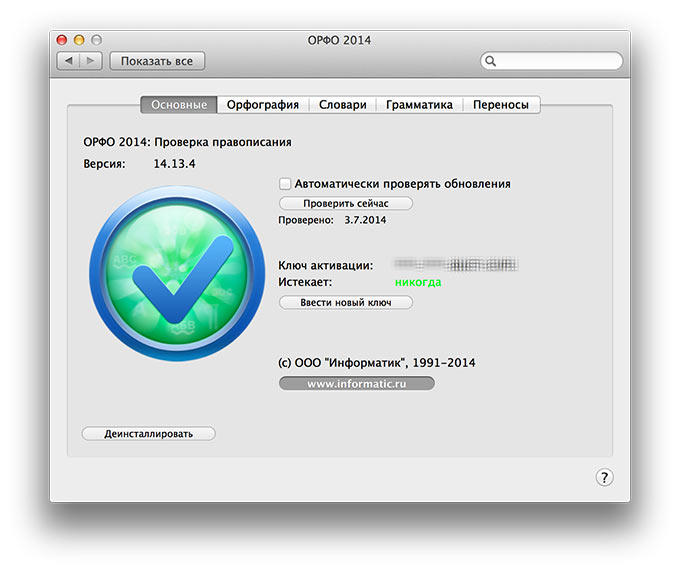Click the Ключ активации label
Image resolution: width=680 pixels, height=571 pixels.
click(x=326, y=265)
